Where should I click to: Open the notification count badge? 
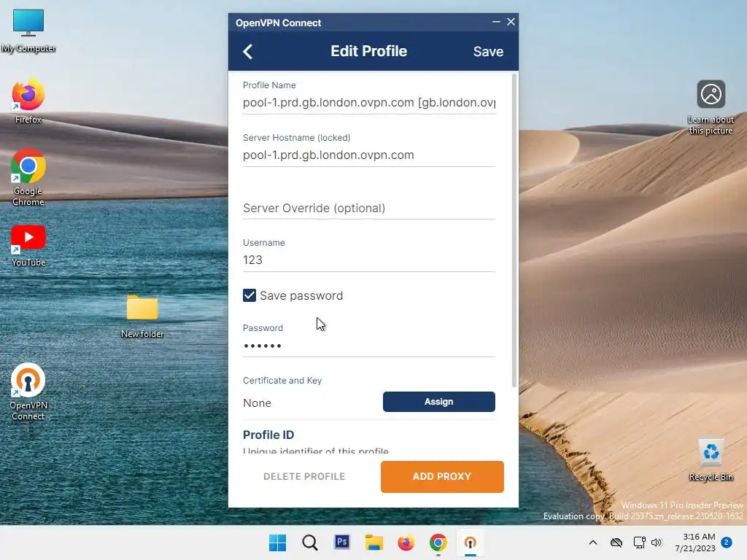point(727,542)
